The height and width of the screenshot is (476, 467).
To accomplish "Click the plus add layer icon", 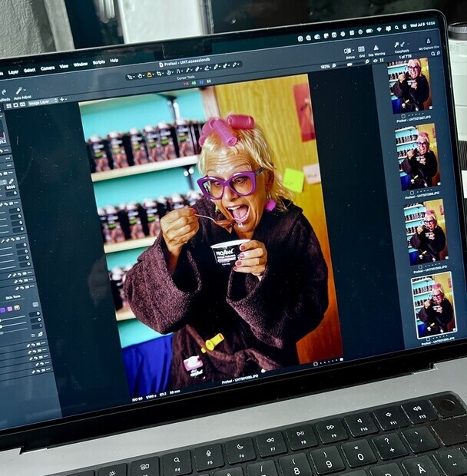I will 62,99.
